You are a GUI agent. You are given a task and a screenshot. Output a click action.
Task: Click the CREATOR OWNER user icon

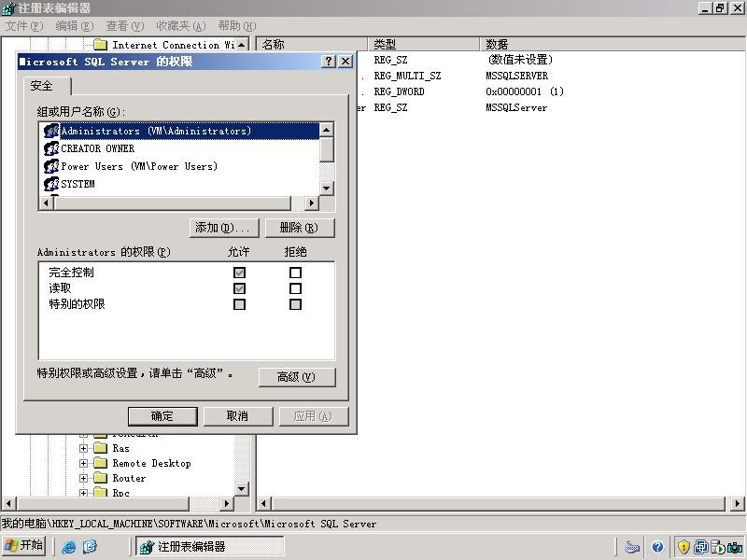(x=51, y=148)
